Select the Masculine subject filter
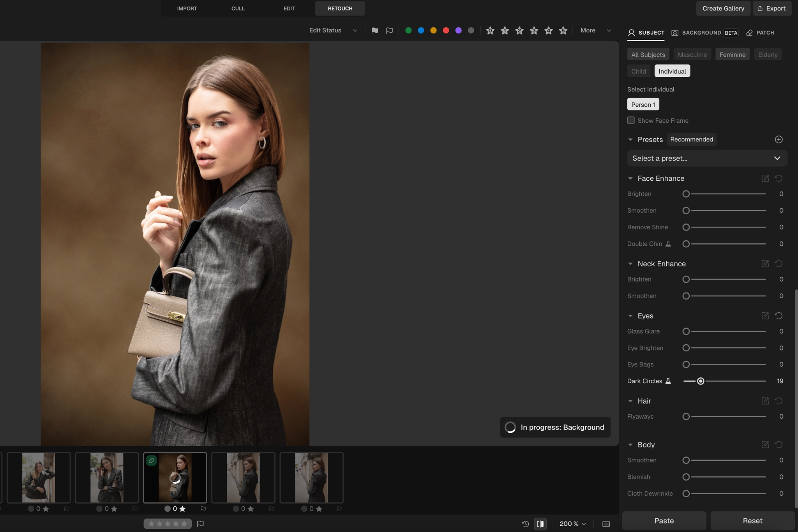The width and height of the screenshot is (798, 532). tap(692, 55)
